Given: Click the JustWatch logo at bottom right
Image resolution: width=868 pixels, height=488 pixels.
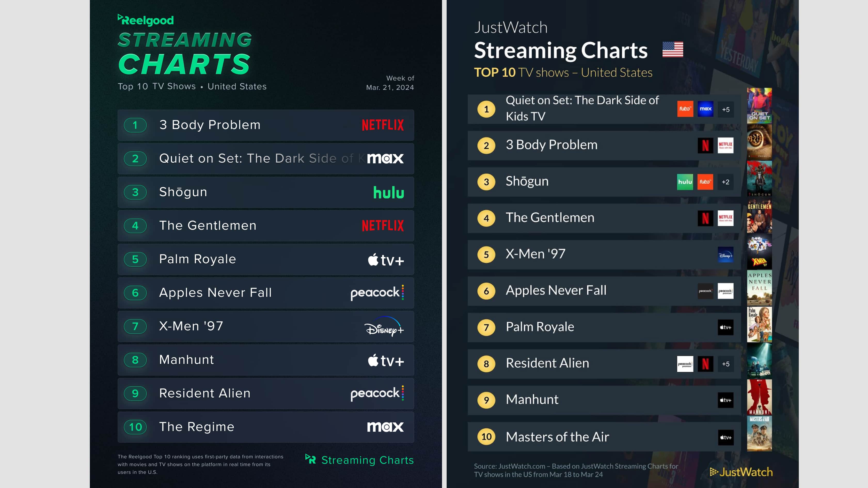Looking at the screenshot, I should coord(741,472).
